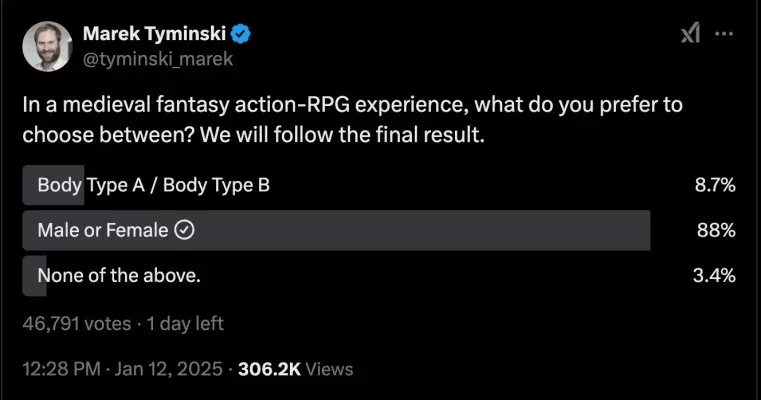The width and height of the screenshot is (761, 400).
Task: Click the short filled bar of Body Type option
Action: pos(53,185)
